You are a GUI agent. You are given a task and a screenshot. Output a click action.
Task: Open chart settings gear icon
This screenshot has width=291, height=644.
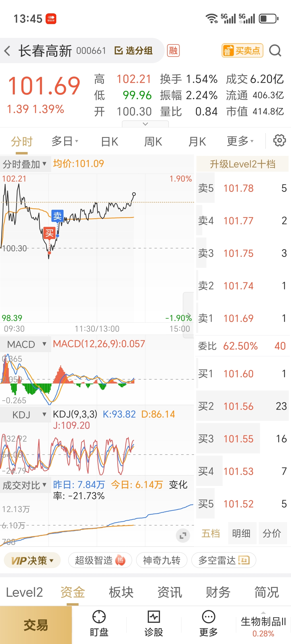(279, 141)
